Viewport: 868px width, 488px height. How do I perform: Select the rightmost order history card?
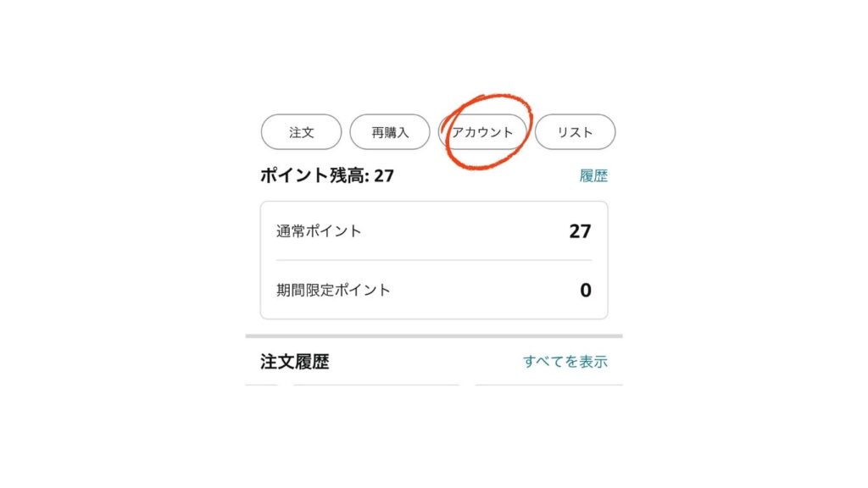click(548, 385)
